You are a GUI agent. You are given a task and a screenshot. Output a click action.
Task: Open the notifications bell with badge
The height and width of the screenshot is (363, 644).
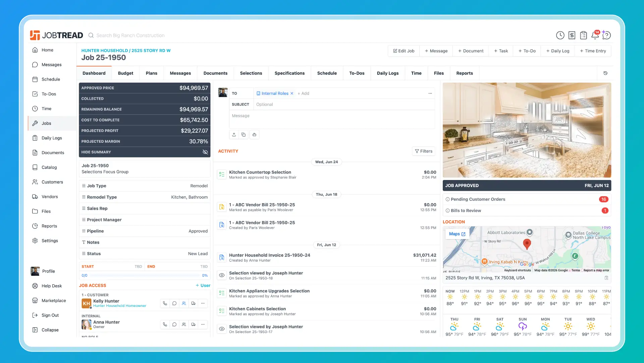[x=595, y=35]
